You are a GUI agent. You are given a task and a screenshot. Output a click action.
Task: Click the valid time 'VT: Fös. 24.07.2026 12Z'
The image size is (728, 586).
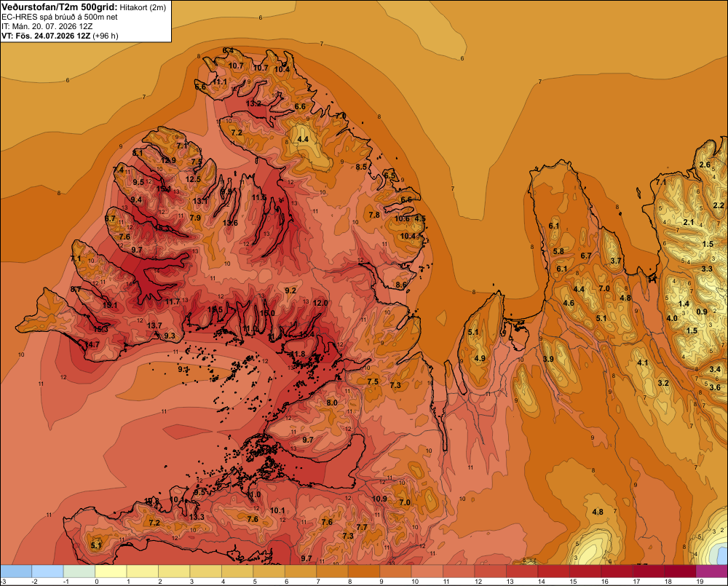[46, 36]
